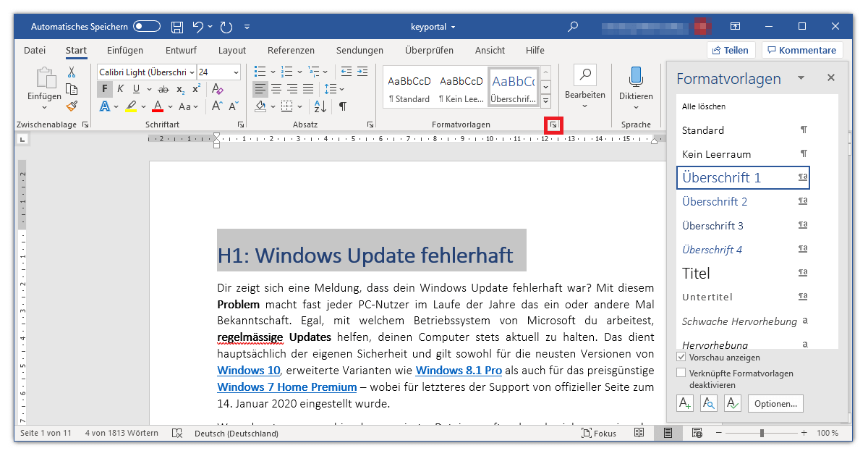This screenshot has width=868, height=456.
Task: Select the print layout view in the status bar
Action: tap(668, 433)
